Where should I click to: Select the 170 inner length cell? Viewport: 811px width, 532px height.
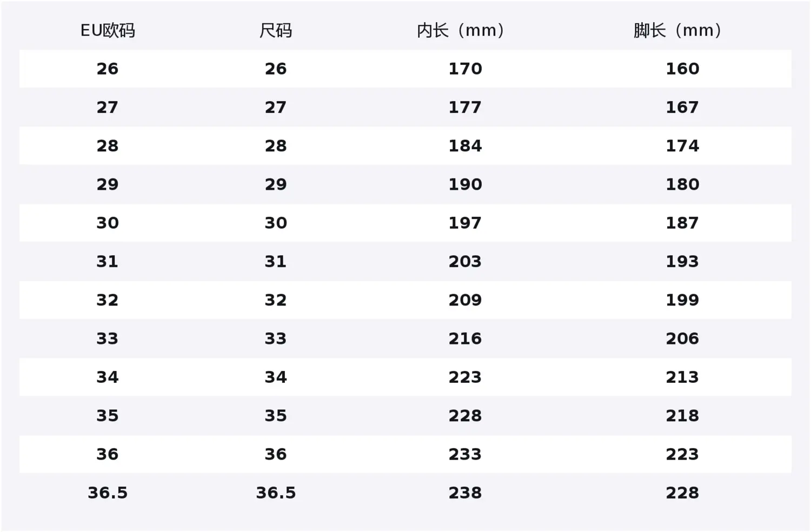click(465, 69)
